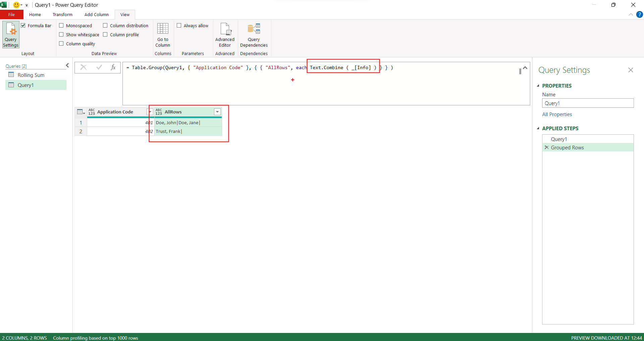Collapse the formula bar
The height and width of the screenshot is (341, 644).
coord(525,68)
